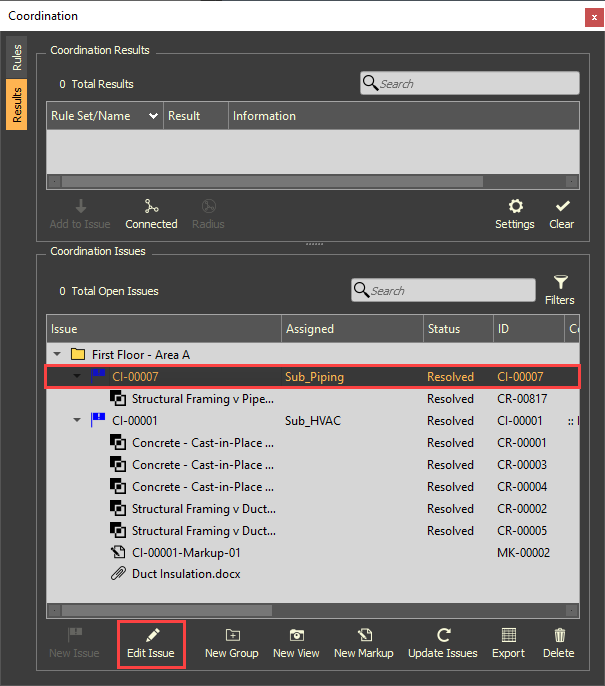This screenshot has width=605, height=686.
Task: Select the Duct Insulation.docx attachment
Action: point(185,575)
